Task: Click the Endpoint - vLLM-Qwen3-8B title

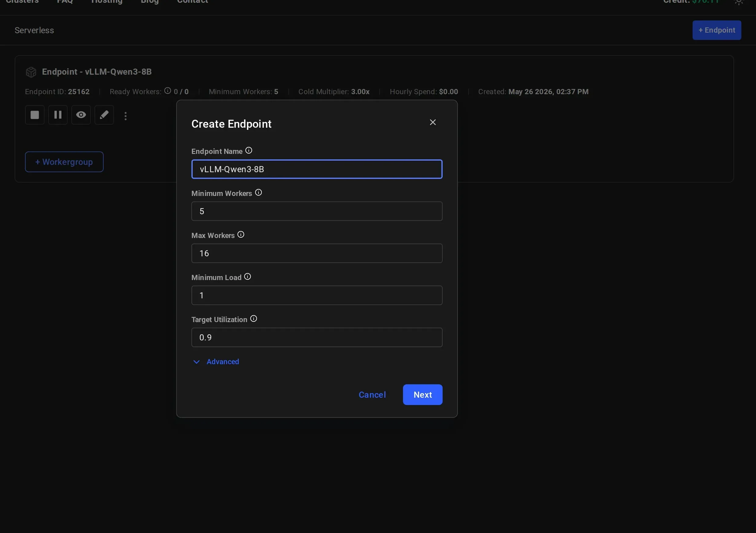Action: [97, 72]
